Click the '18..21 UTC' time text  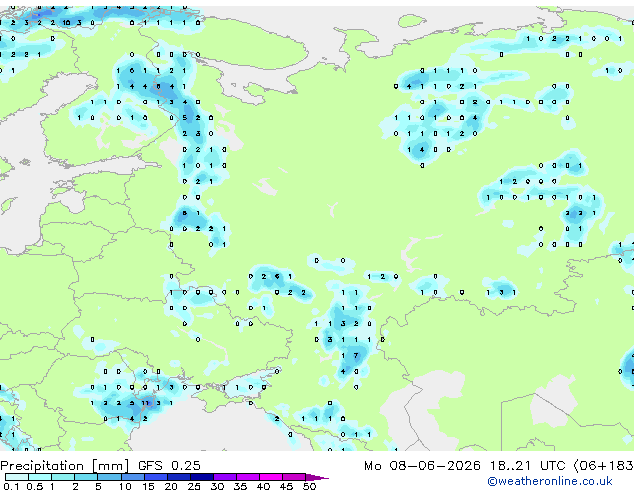click(x=527, y=466)
